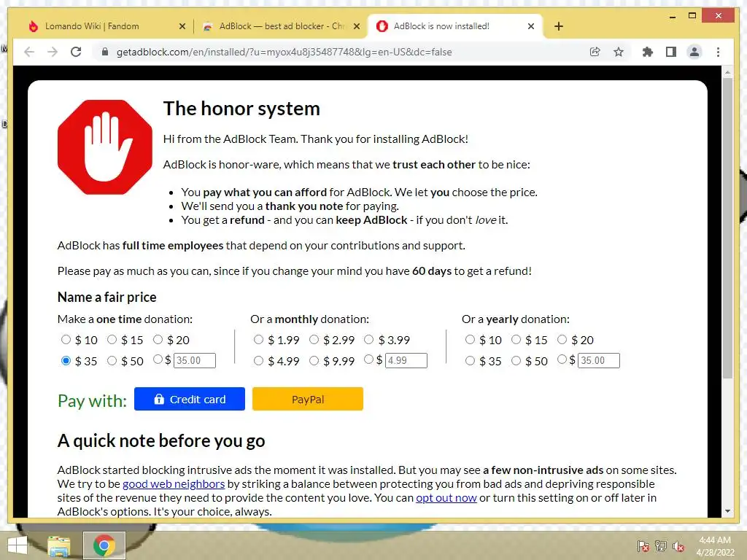Select one time $35 donation

point(66,360)
